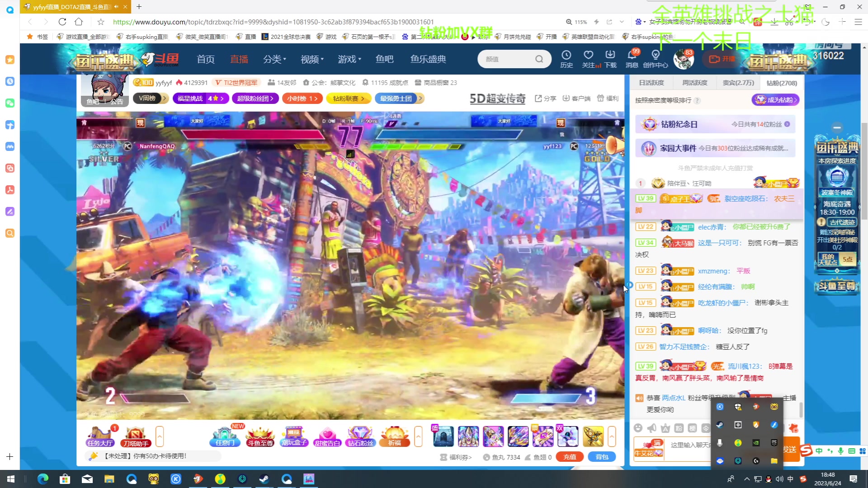Expand the 游戏 games dropdown
Viewport: 868px width, 488px height.
pyautogui.click(x=349, y=59)
